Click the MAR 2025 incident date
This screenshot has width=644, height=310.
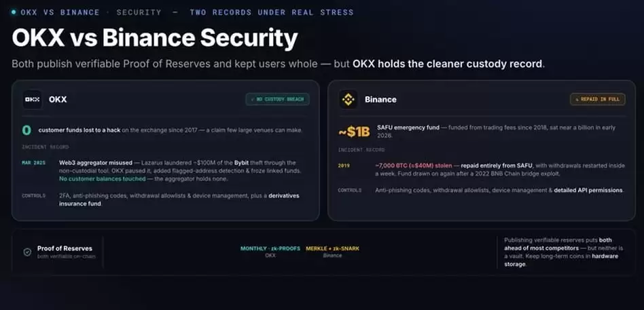34,163
